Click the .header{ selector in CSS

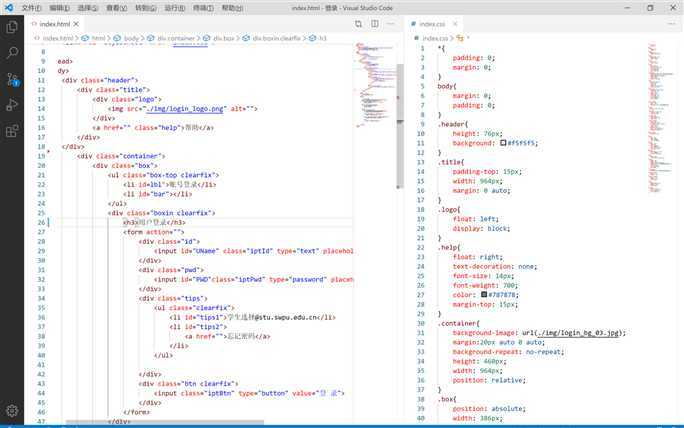(x=453, y=124)
